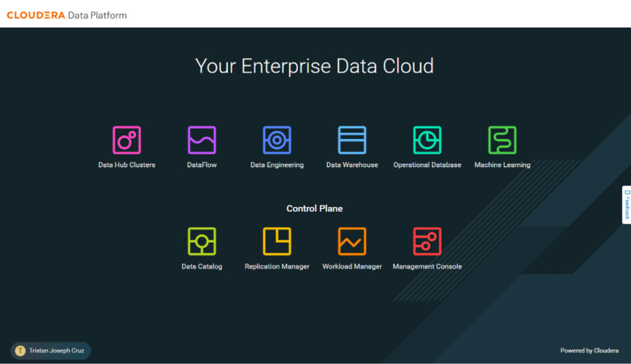This screenshot has height=364, width=631.
Task: Open the Data Catalog icon
Action: (202, 241)
